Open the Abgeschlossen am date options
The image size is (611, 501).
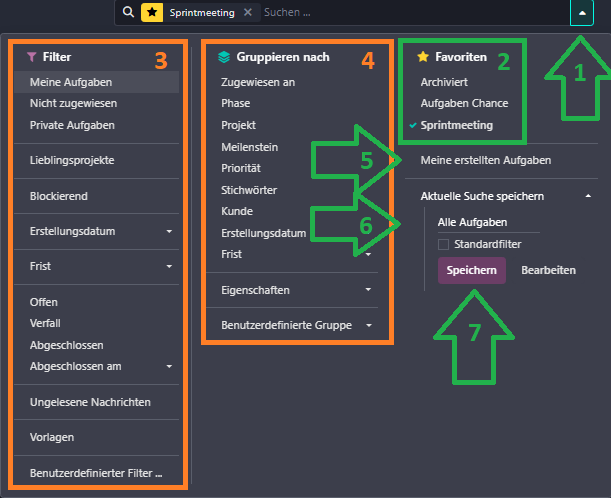(x=169, y=366)
